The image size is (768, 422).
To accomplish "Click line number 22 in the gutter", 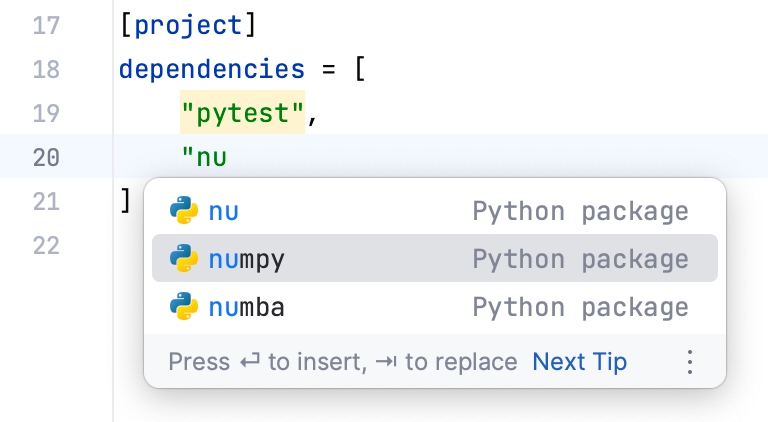I will point(46,245).
